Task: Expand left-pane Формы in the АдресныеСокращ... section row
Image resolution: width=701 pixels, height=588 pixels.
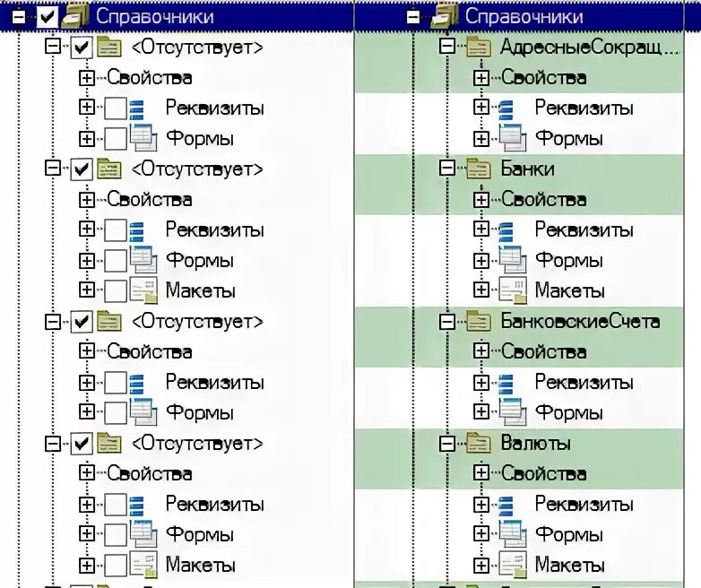Action: pos(87,138)
